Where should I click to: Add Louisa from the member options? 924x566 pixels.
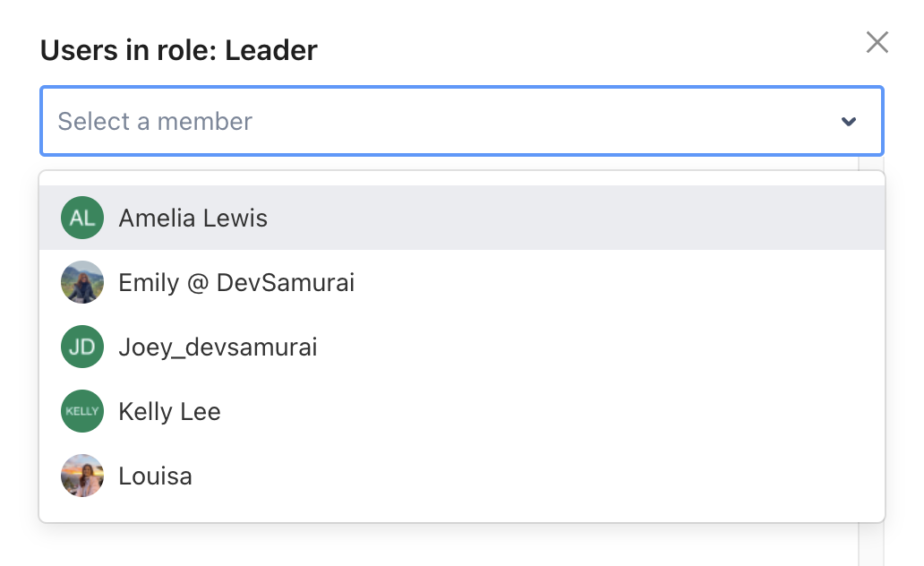point(155,476)
